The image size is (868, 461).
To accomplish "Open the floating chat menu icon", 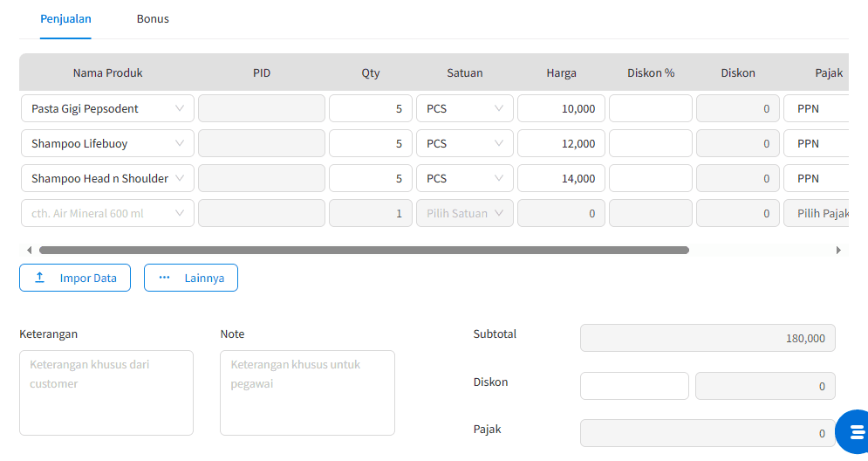I will (x=855, y=432).
